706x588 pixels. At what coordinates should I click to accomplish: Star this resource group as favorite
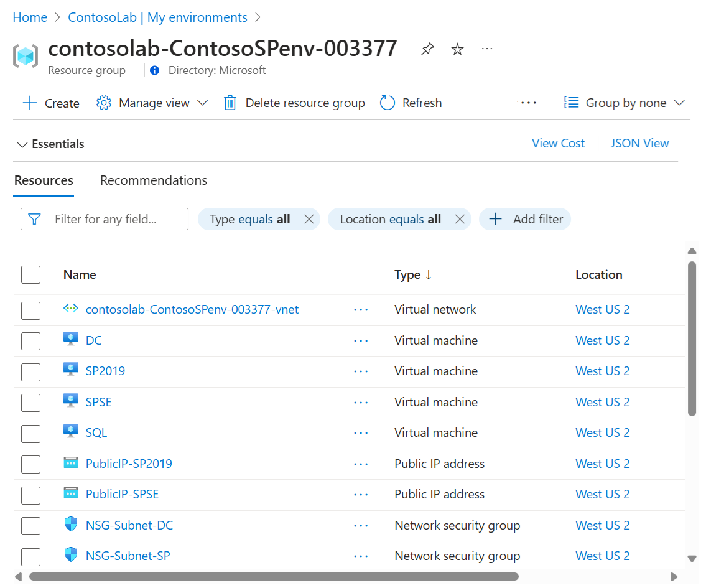(458, 49)
